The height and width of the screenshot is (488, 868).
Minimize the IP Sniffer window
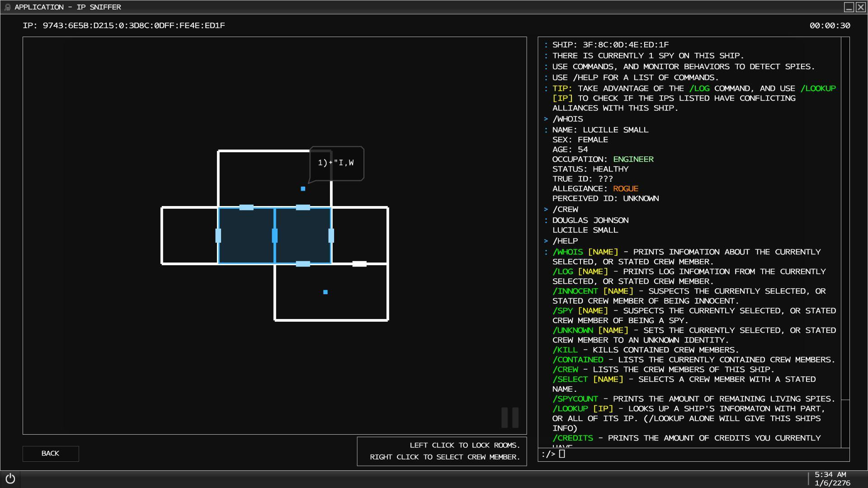tap(849, 7)
